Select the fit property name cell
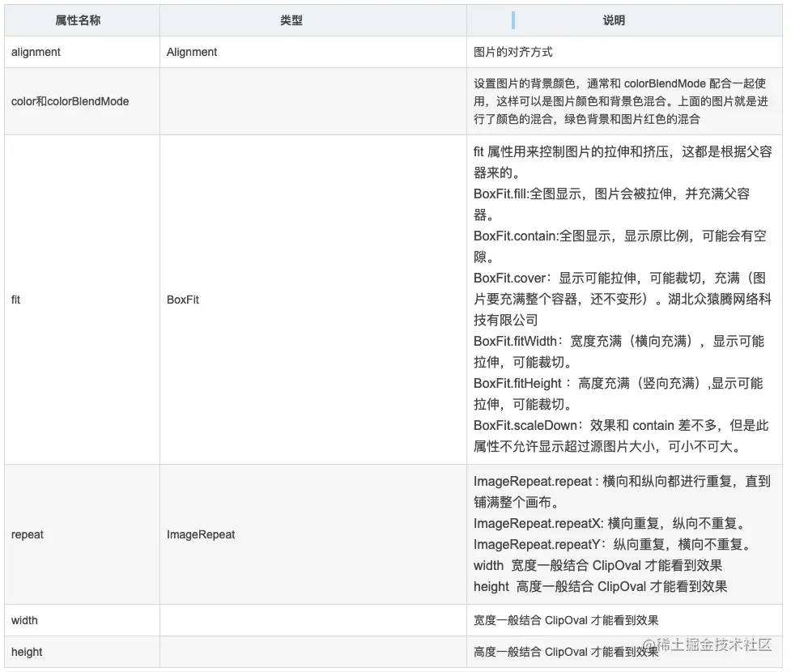 [14, 300]
